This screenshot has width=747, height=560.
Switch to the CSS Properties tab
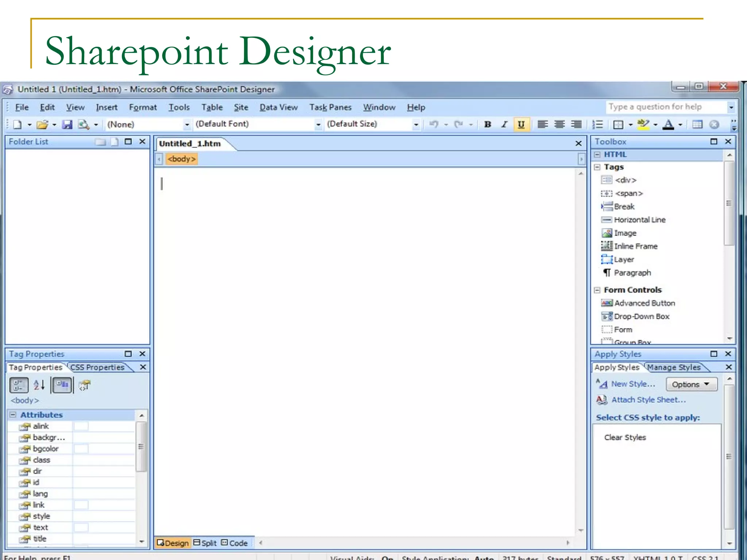click(x=97, y=367)
